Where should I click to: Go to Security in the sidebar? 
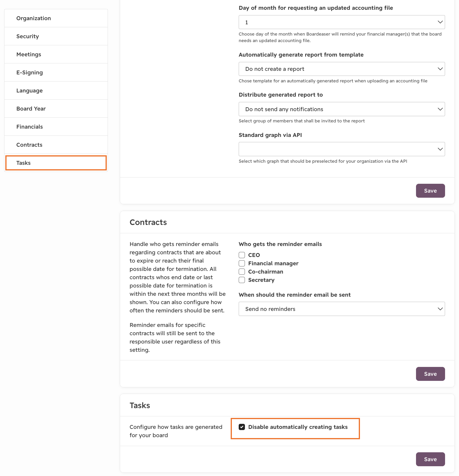[56, 36]
